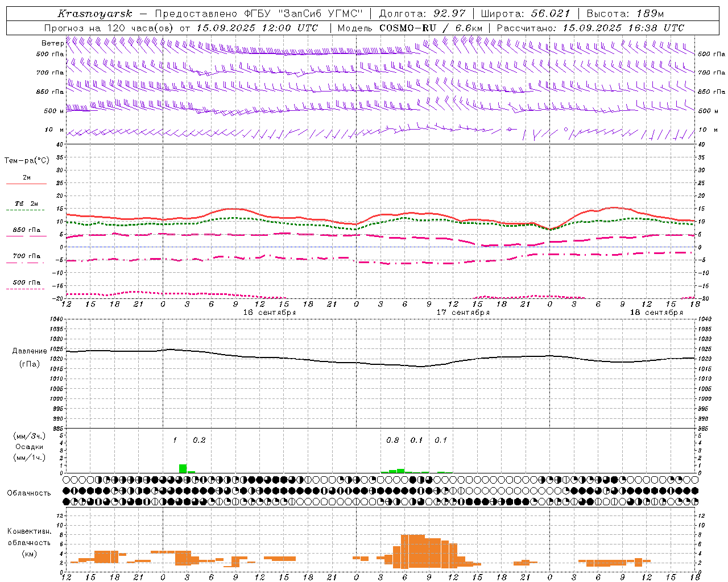The image size is (728, 582).
Task: Click the 18 сентября date label
Action: [656, 313]
